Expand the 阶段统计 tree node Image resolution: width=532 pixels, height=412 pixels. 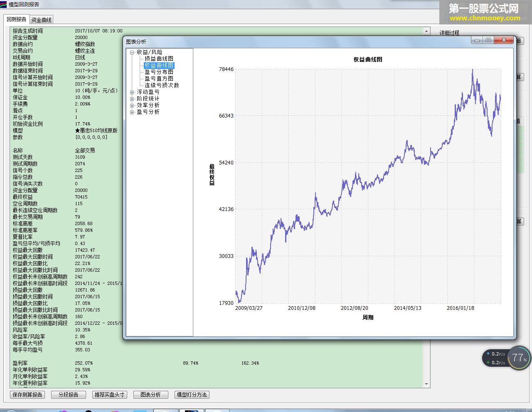[132, 99]
